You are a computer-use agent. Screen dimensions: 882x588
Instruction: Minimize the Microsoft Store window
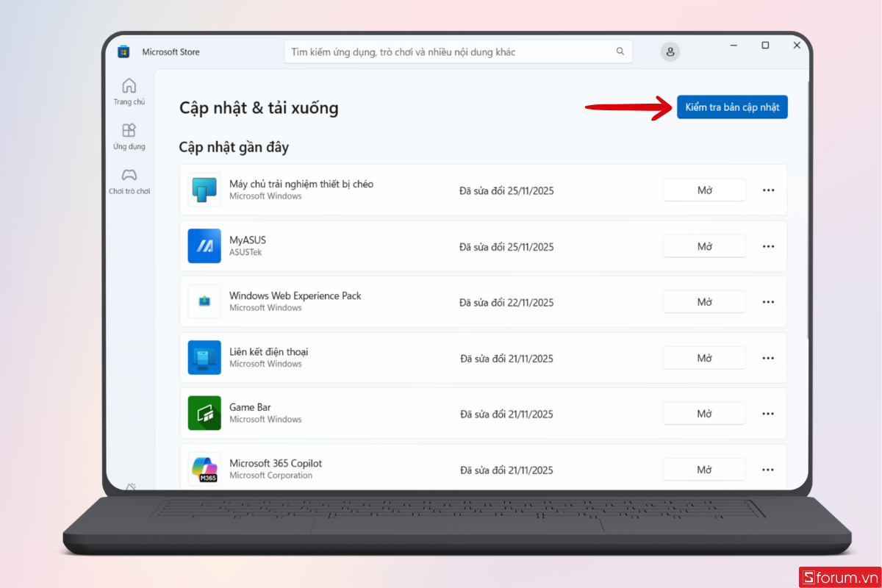734,46
